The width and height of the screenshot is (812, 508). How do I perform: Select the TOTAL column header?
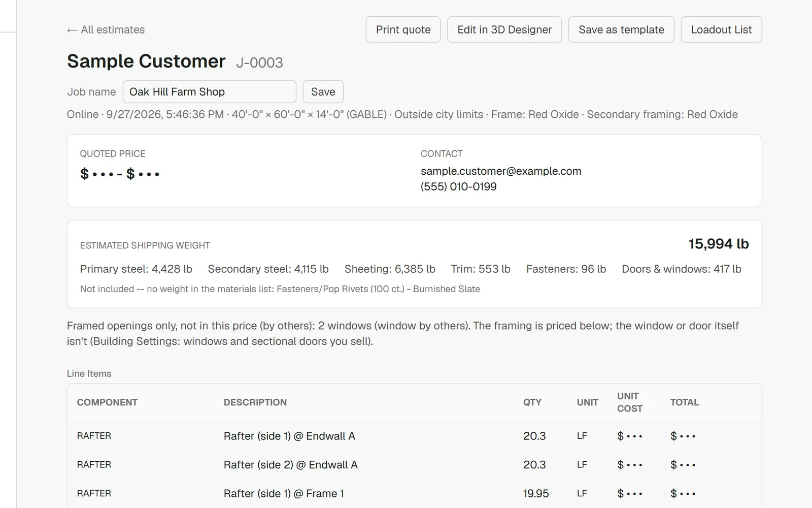[x=685, y=402]
